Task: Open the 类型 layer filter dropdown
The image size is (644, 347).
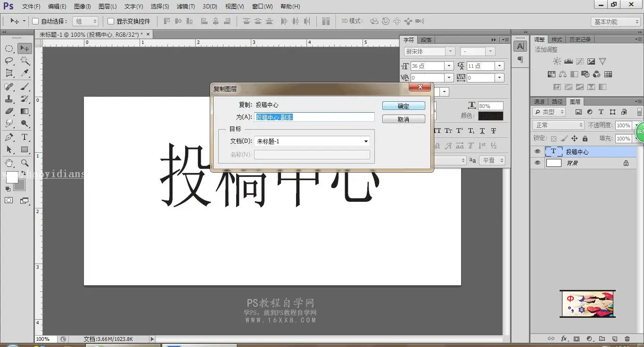Action: coord(549,112)
